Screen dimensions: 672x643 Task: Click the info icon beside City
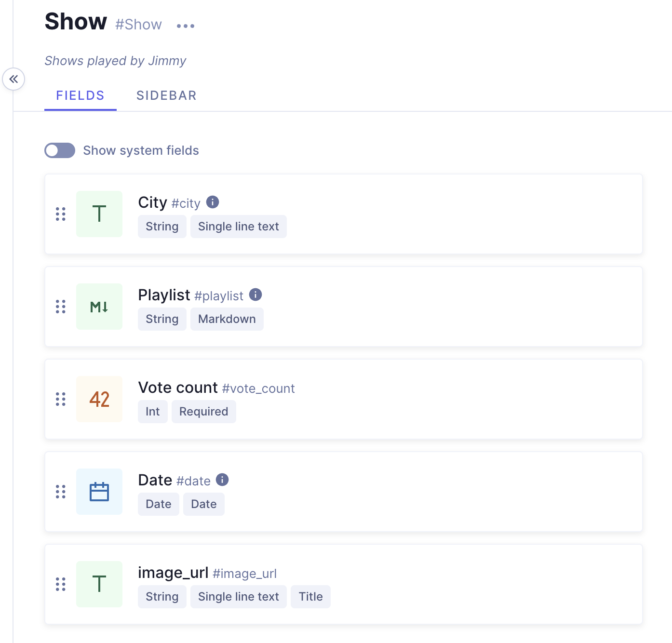213,202
